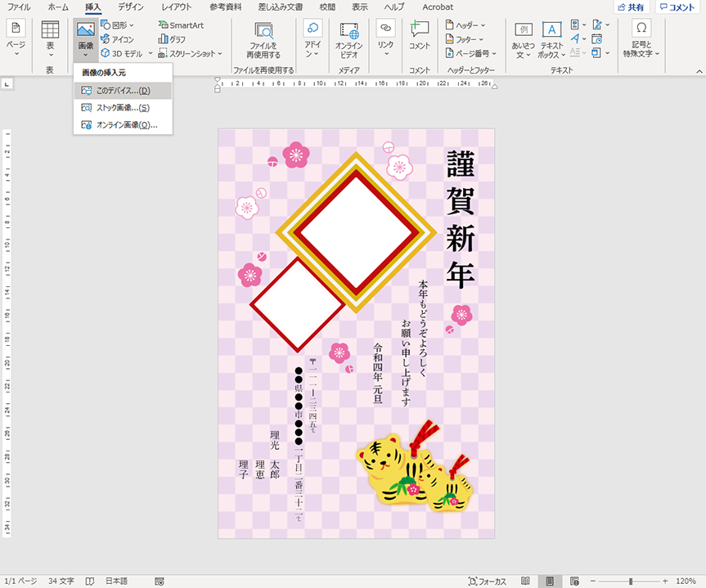Switch to the 表示 tab

360,7
